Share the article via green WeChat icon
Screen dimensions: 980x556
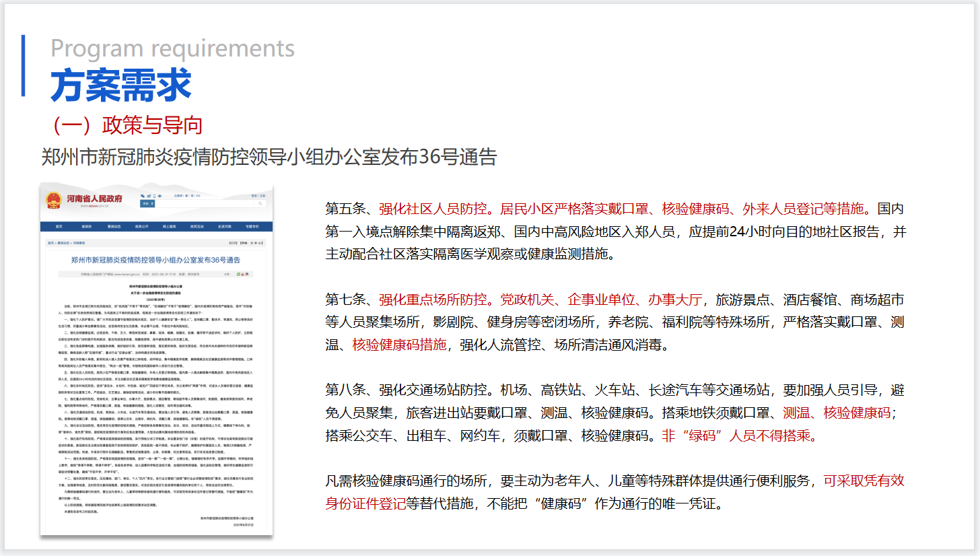[238, 274]
